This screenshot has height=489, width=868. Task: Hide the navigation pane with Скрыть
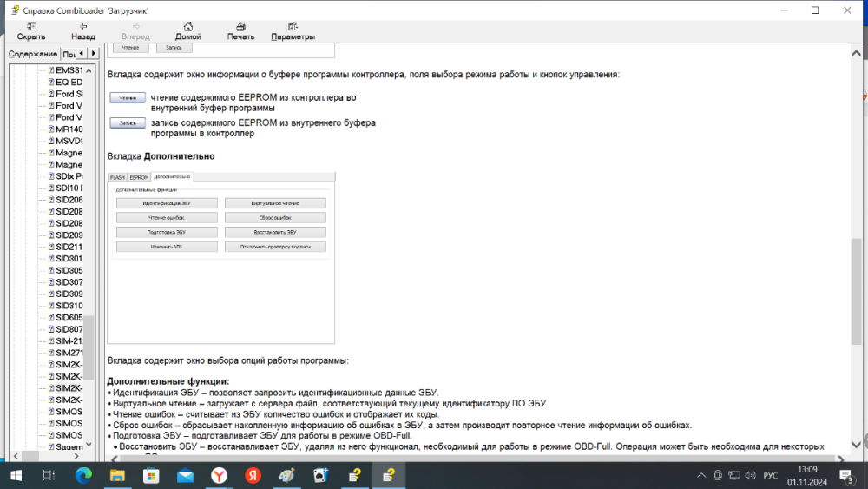coord(31,31)
